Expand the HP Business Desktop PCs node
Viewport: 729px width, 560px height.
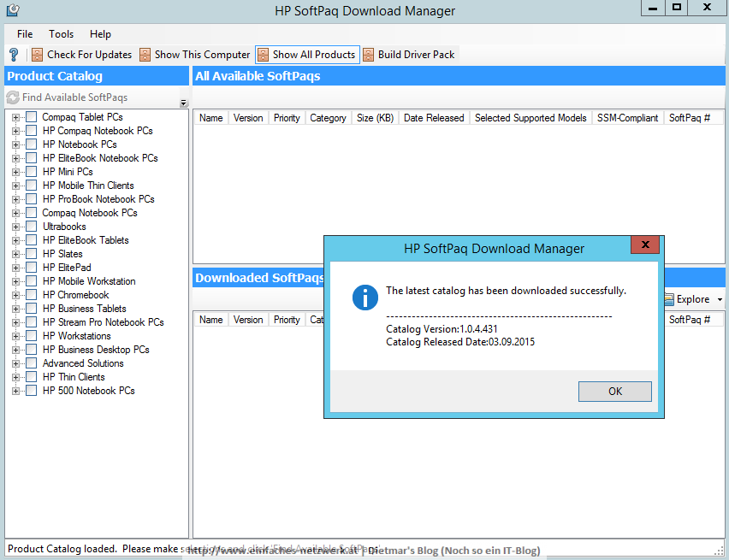(x=15, y=350)
